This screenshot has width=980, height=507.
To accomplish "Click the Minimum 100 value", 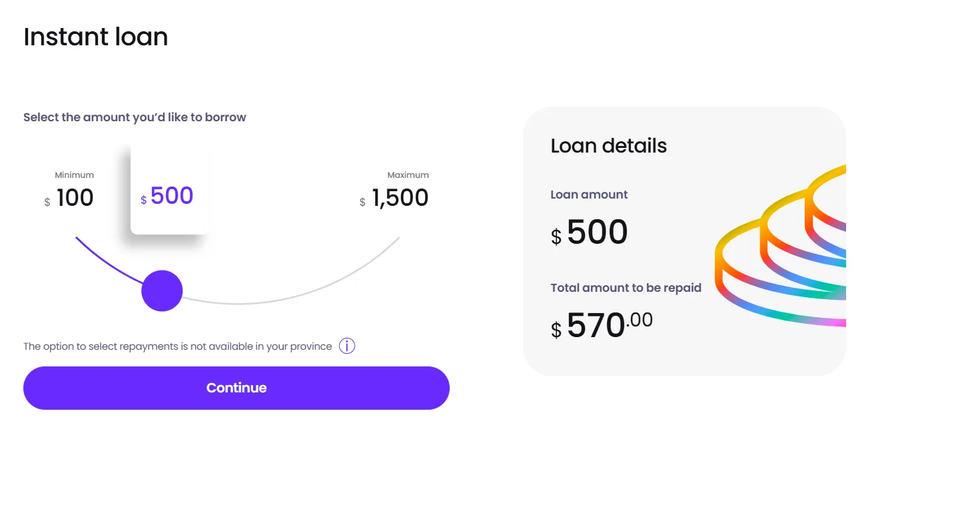I will (x=74, y=197).
